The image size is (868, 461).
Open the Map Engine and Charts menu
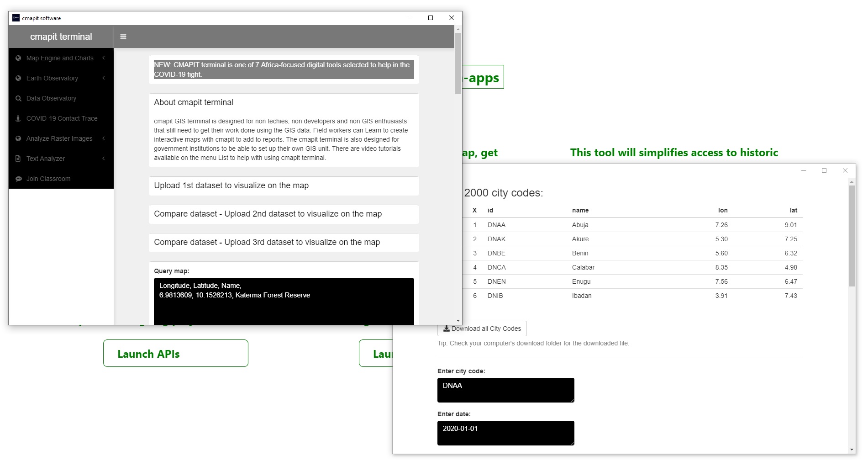61,58
